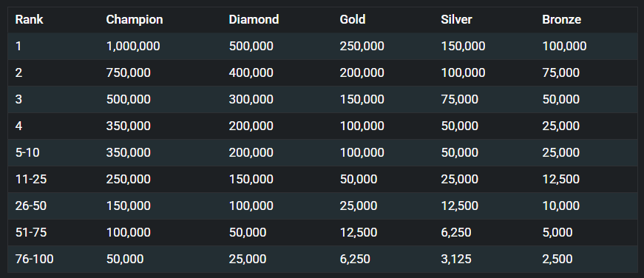
Task: Click the 250,000 Gold rank 1 cell
Action: [x=362, y=46]
